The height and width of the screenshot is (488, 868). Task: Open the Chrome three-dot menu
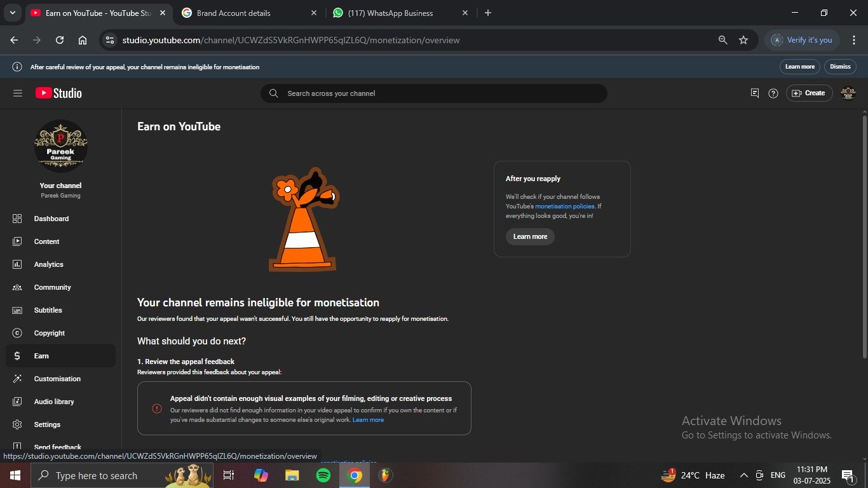tap(854, 40)
